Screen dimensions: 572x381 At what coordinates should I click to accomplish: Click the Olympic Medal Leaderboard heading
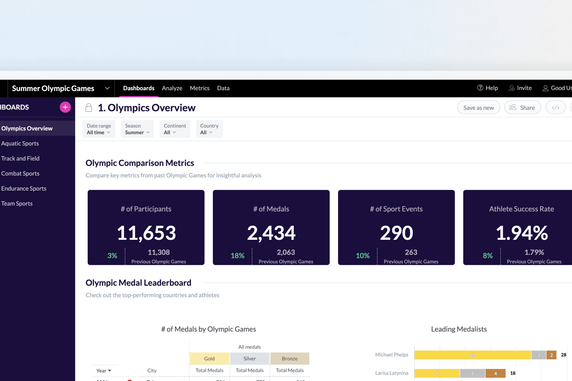[138, 283]
